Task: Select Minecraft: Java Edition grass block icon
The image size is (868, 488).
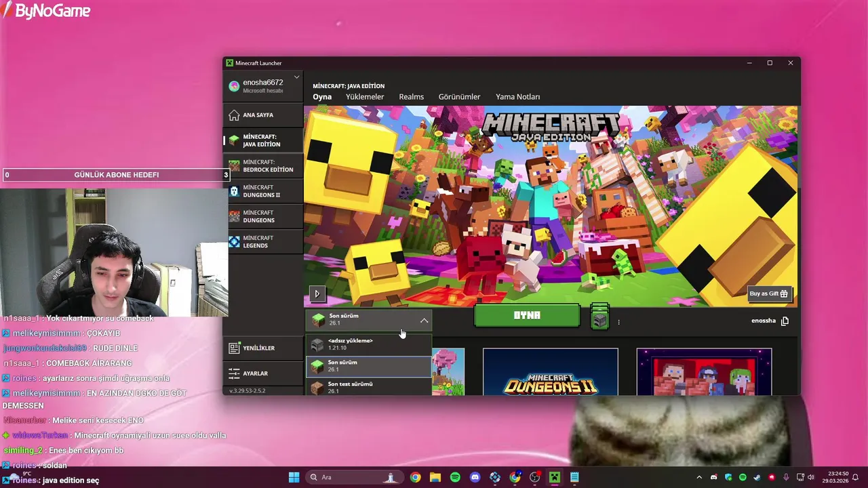Action: (234, 140)
